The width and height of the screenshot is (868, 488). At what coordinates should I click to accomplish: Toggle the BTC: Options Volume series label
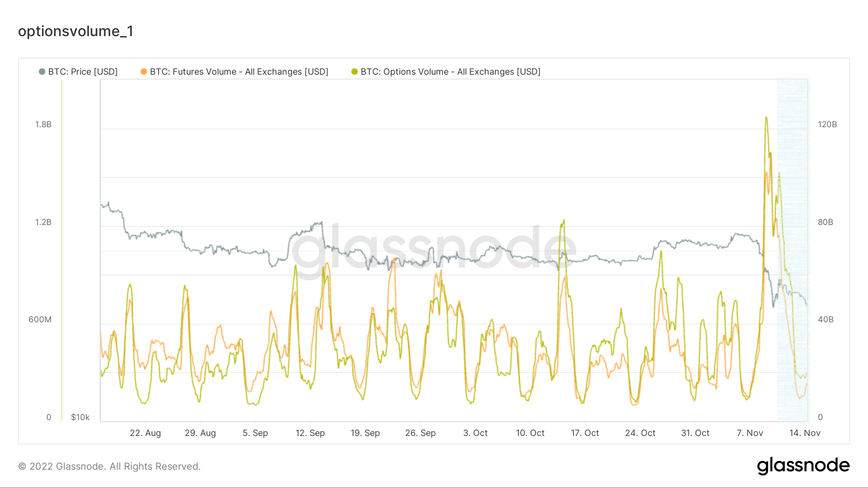click(x=450, y=72)
